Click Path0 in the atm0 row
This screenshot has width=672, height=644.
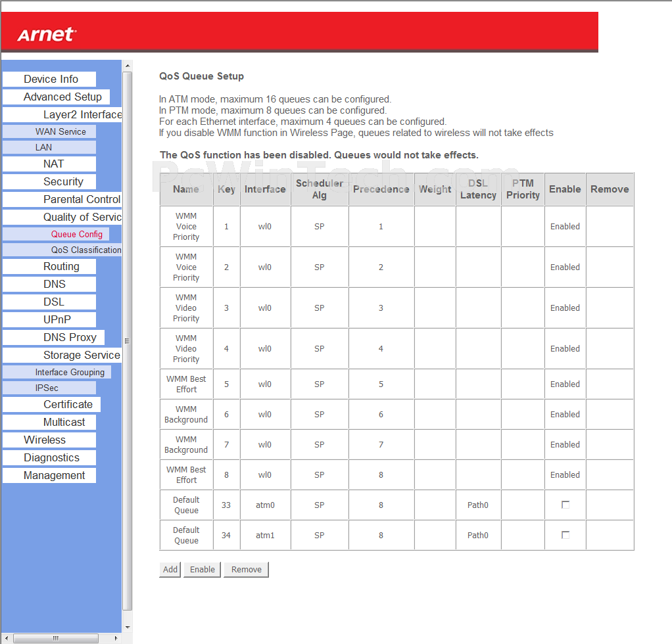click(x=478, y=505)
